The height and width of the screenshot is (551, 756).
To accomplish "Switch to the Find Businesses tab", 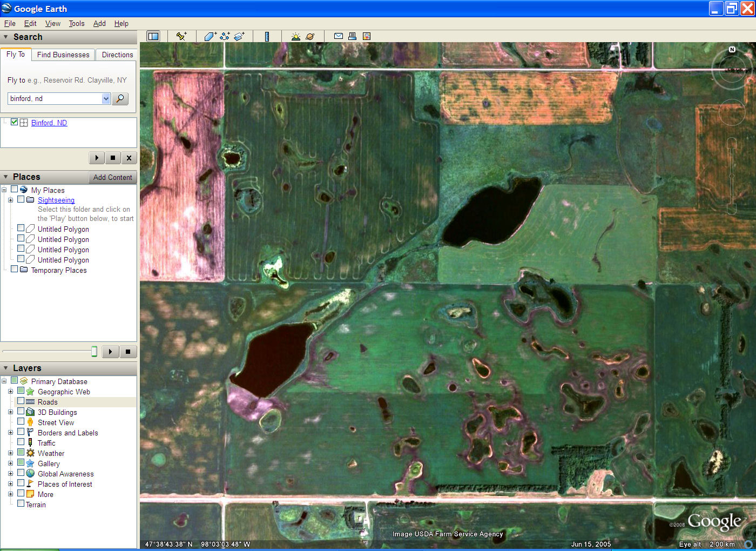I will [x=63, y=55].
